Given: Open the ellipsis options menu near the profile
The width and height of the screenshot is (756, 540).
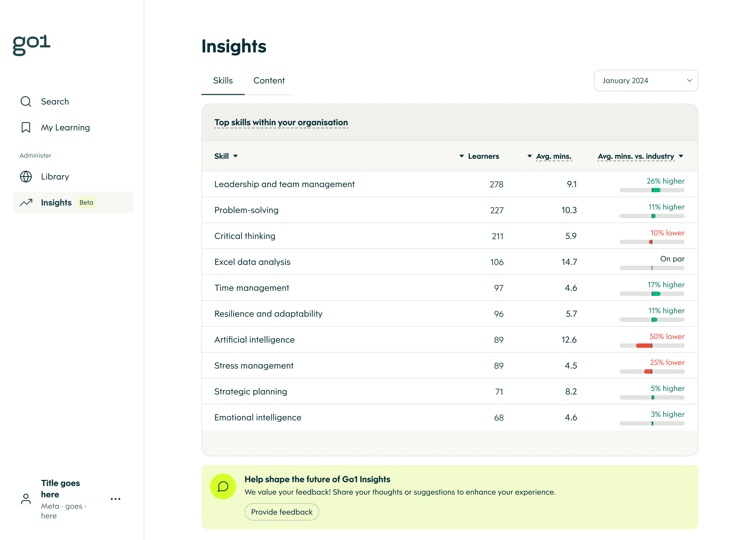Looking at the screenshot, I should tap(115, 498).
